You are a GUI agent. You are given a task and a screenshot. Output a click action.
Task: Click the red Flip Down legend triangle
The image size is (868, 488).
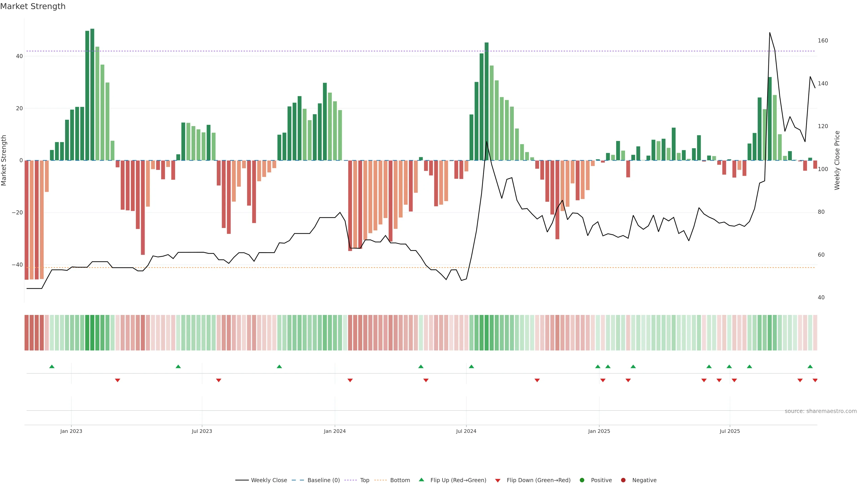click(x=498, y=481)
